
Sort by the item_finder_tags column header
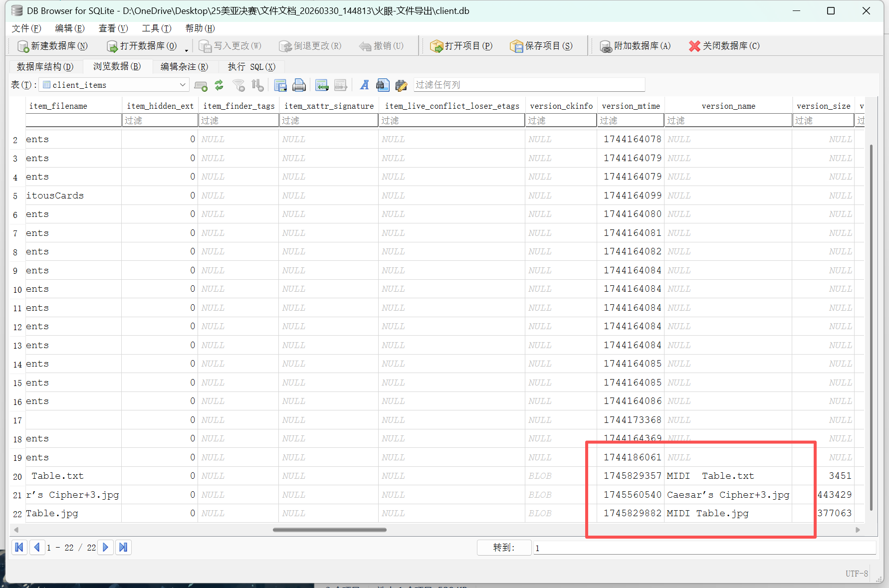[239, 106]
